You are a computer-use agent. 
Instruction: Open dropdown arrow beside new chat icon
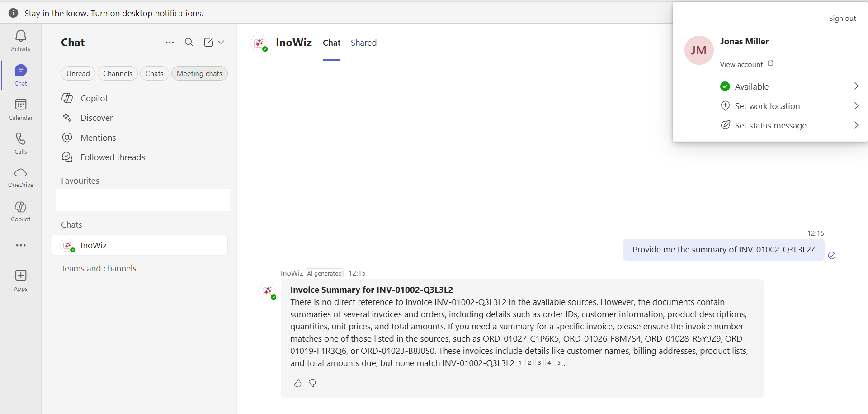pos(221,43)
